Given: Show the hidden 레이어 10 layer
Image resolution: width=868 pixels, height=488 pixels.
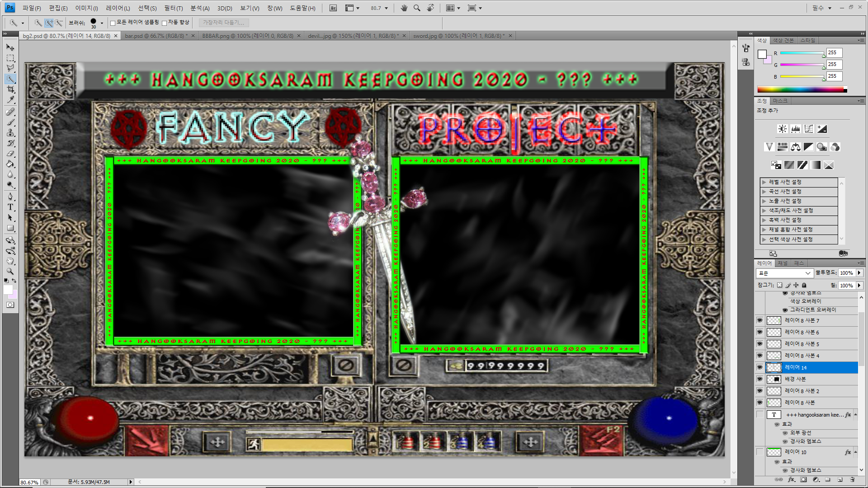Looking at the screenshot, I should [x=759, y=452].
